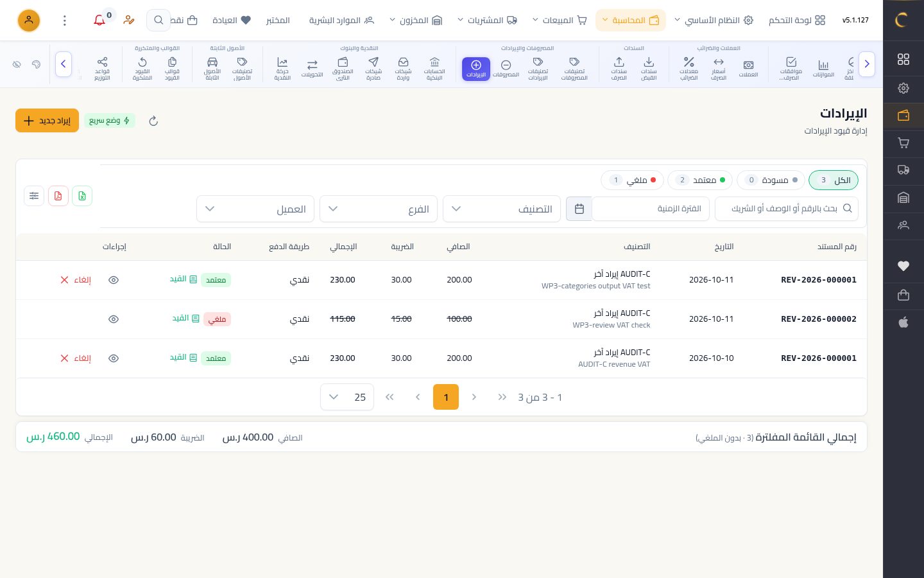Viewport: 924px width, 578px height.
Task: Open Expenses (المصروفات) ribbon icon
Action: [506, 68]
